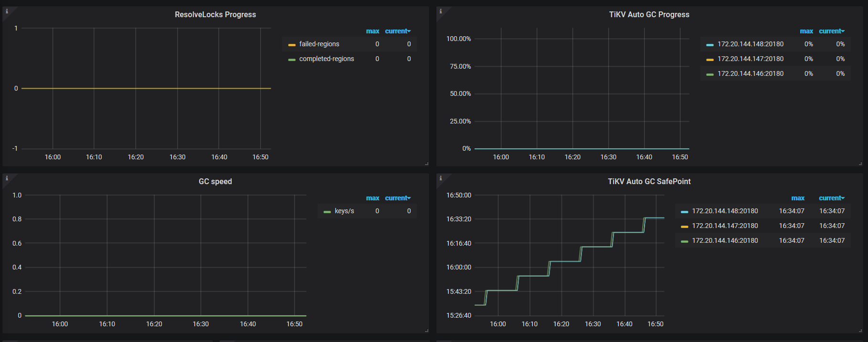Click the 172.20.144.148:20180 color swatch in GC Progress
Screen dimensions: 868x342
pyautogui.click(x=709, y=45)
